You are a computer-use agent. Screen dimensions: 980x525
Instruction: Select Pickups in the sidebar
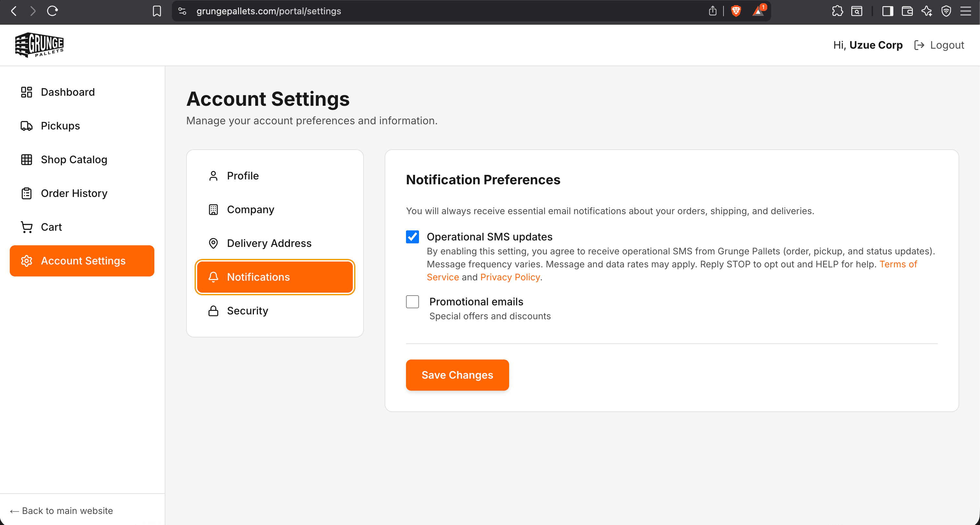[60, 126]
